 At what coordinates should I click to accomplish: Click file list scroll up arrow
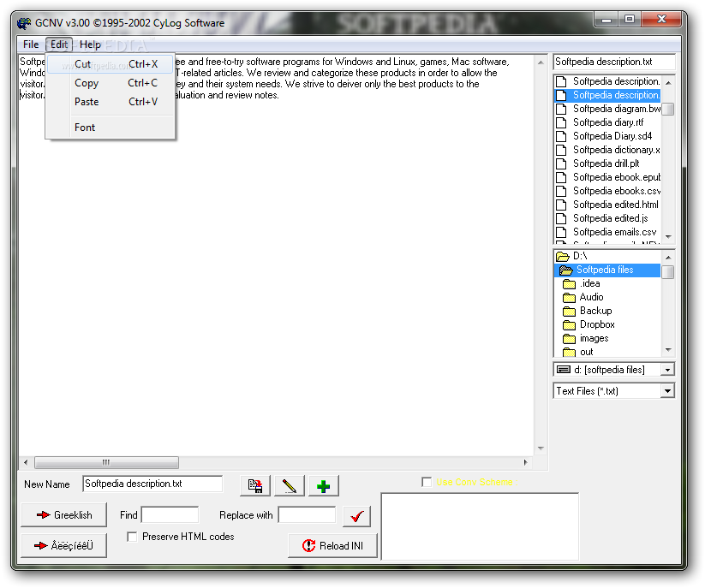tap(668, 83)
